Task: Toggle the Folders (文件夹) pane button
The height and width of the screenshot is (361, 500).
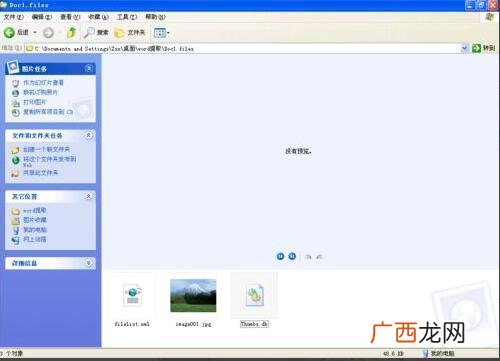Action: pos(130,33)
